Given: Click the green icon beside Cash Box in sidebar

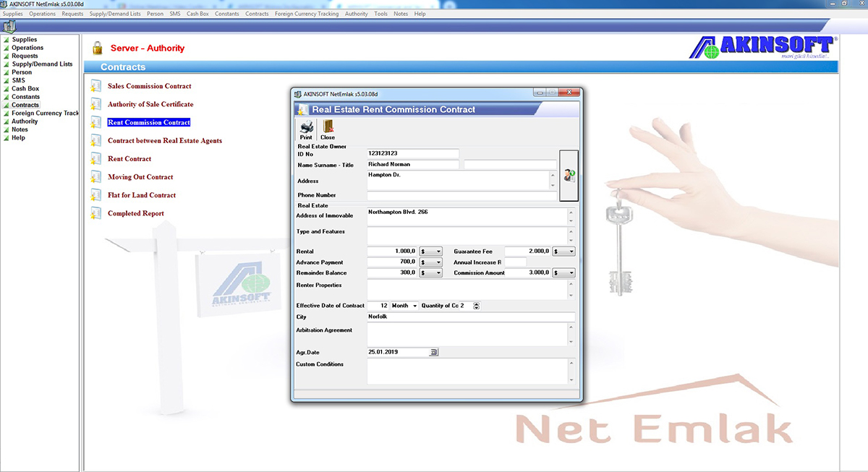Looking at the screenshot, I should click(7, 88).
